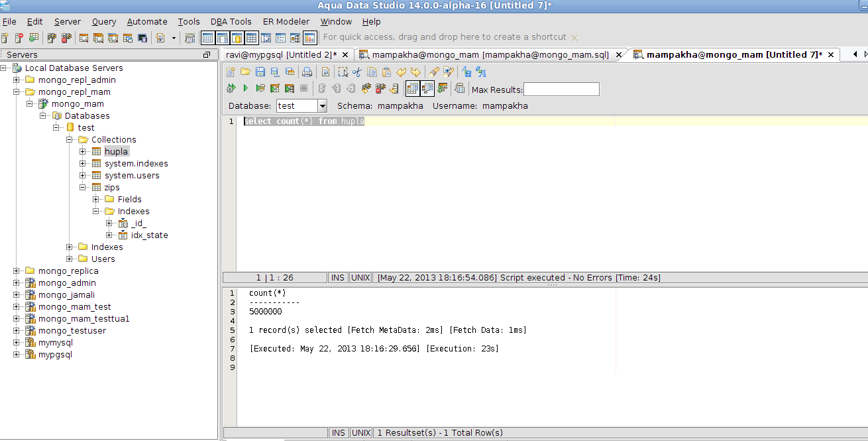868x441 pixels.
Task: Click the Register Server icon in main toolbar
Action: pyautogui.click(x=5, y=38)
